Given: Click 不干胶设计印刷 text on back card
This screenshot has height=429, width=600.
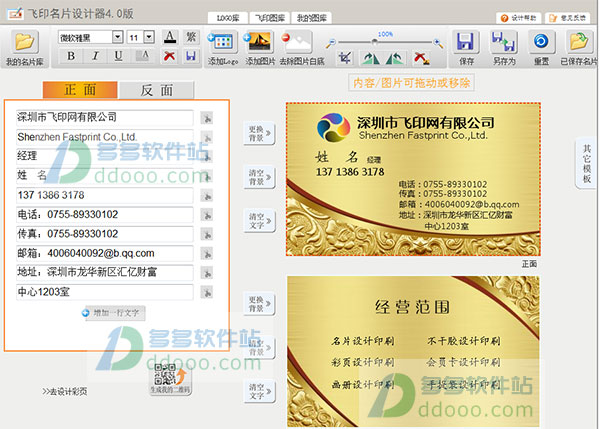Looking at the screenshot, I should [463, 341].
